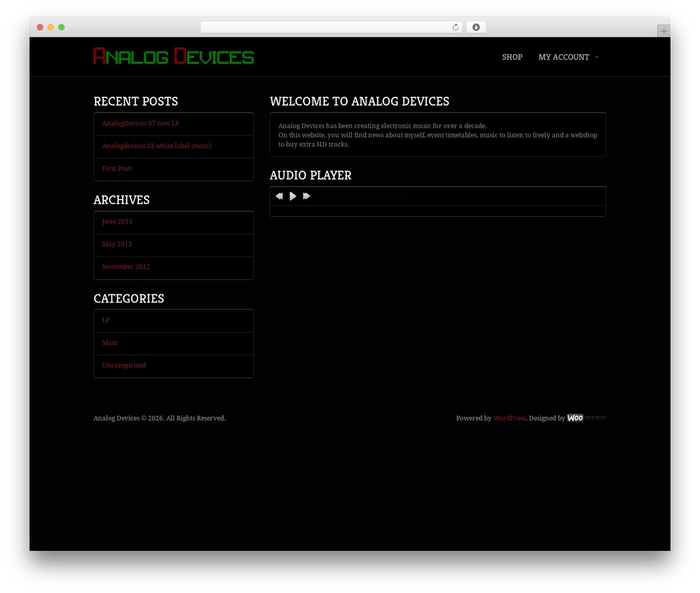Open the First Post! link
Screen dimensions: 700x593
click(117, 168)
